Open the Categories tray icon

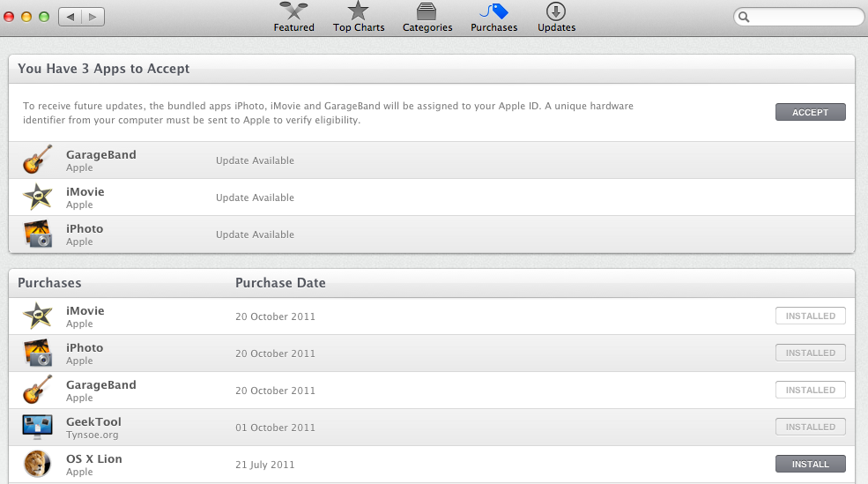[x=427, y=11]
